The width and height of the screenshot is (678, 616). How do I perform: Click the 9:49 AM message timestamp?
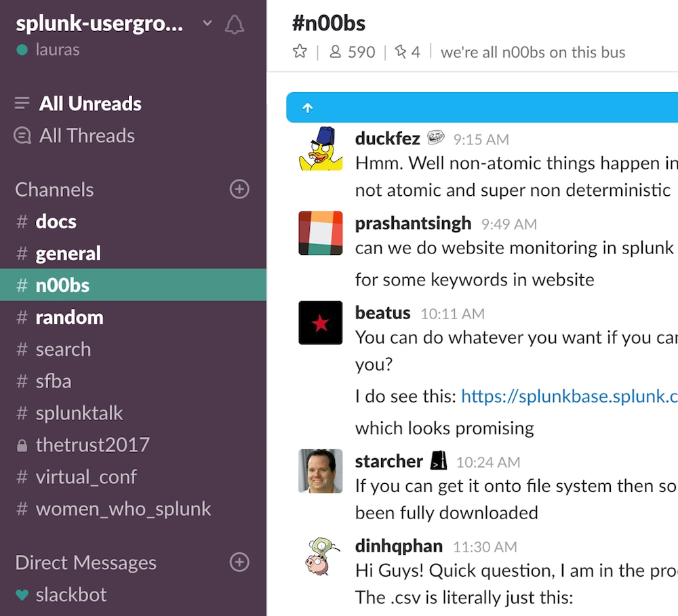coord(509,224)
